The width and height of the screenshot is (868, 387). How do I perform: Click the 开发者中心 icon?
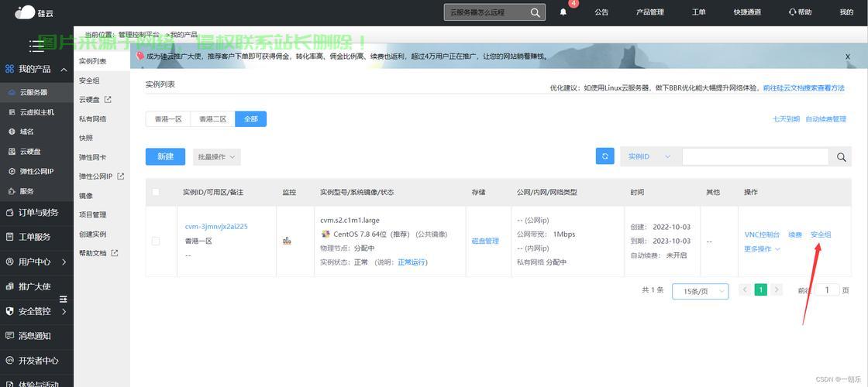coord(9,361)
